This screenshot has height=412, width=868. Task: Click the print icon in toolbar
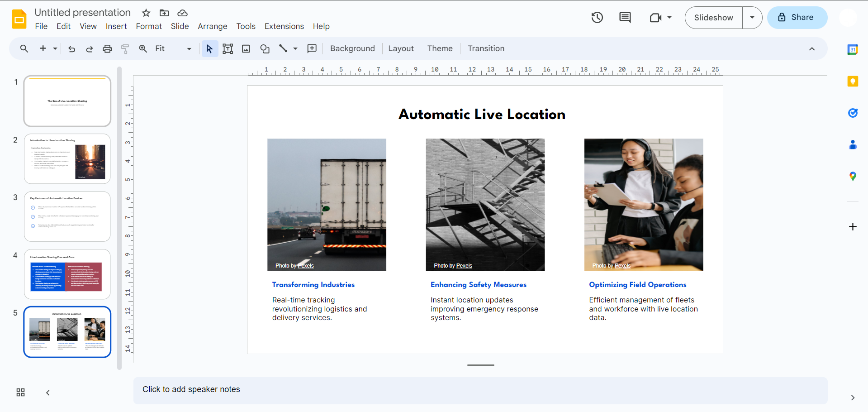107,49
